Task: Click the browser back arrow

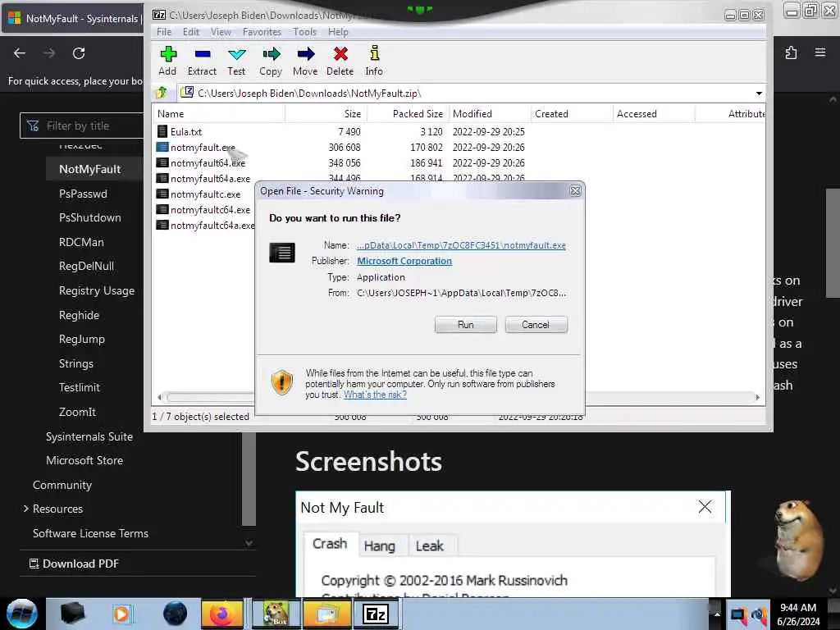Action: pos(20,53)
